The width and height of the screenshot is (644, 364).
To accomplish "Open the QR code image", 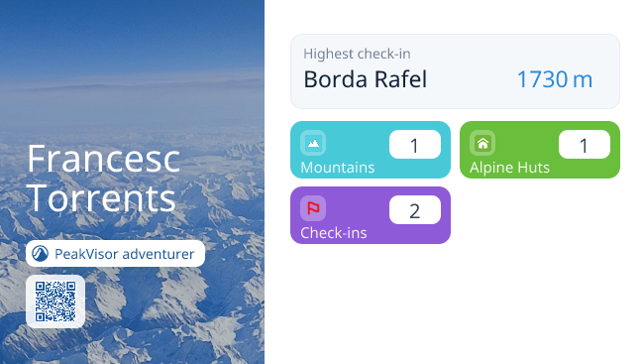I will click(55, 302).
